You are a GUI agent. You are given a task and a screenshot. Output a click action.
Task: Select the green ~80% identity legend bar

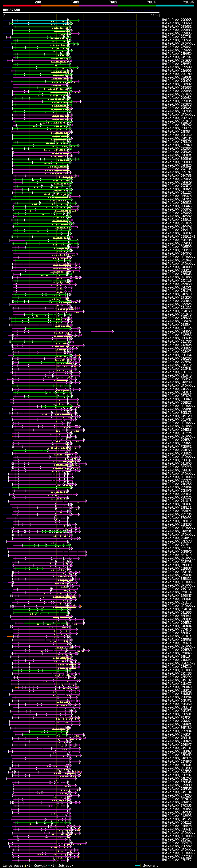click(137, 6)
